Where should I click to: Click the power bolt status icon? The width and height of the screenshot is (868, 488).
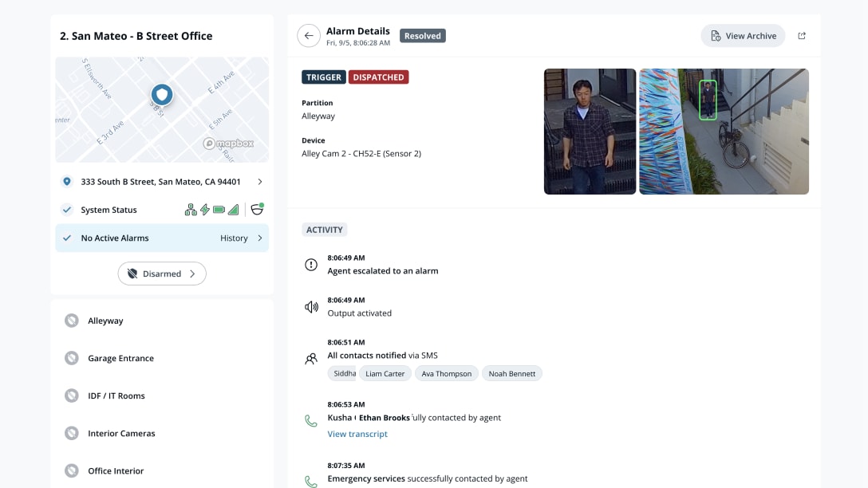[x=205, y=210]
